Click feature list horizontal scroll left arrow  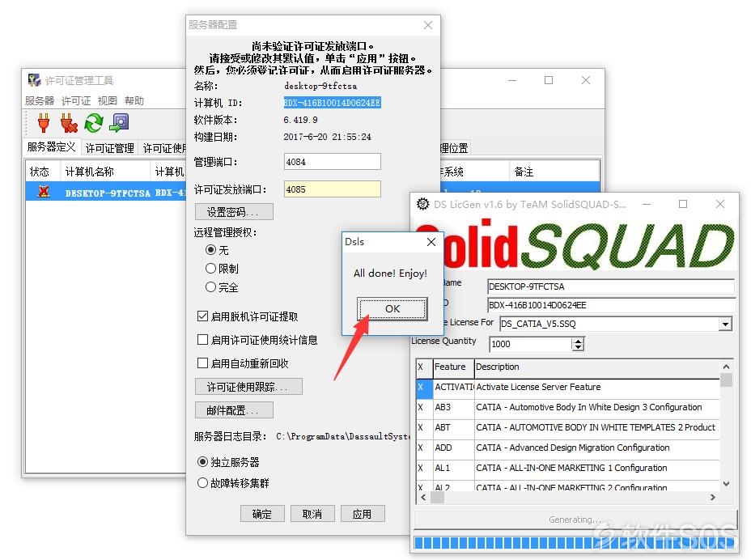click(x=423, y=498)
